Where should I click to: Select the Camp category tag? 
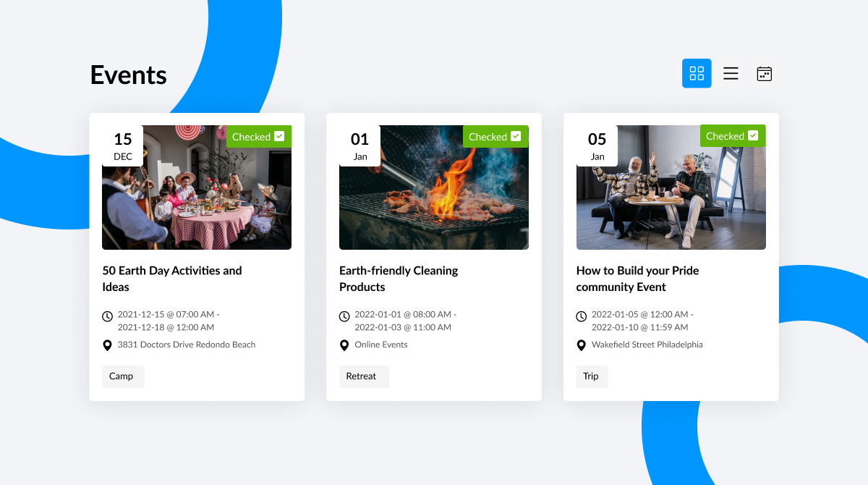[123, 376]
